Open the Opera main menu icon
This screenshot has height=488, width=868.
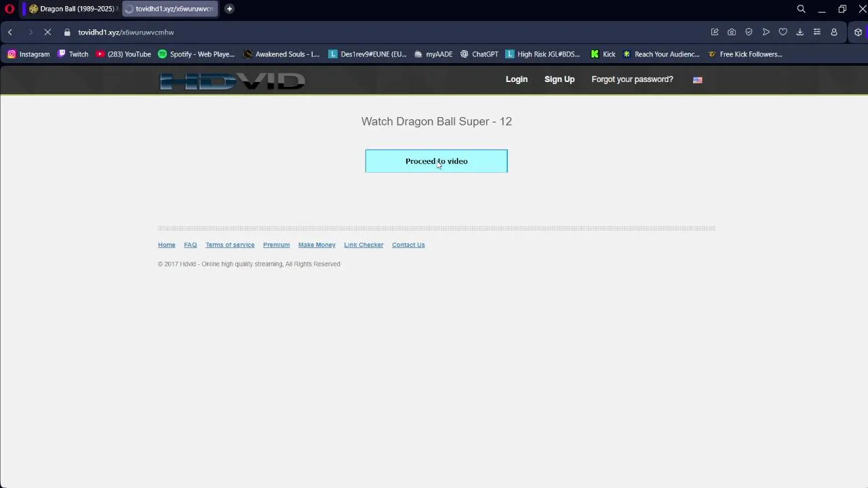click(x=9, y=9)
